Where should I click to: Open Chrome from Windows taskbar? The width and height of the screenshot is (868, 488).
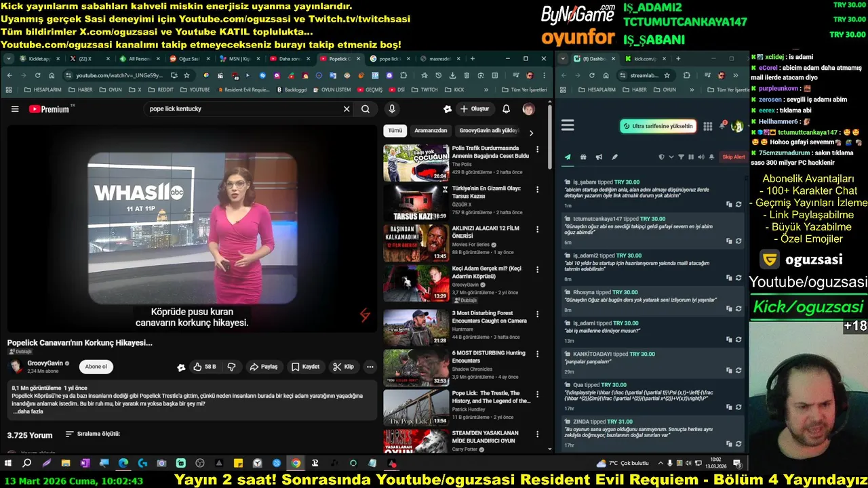tap(296, 464)
